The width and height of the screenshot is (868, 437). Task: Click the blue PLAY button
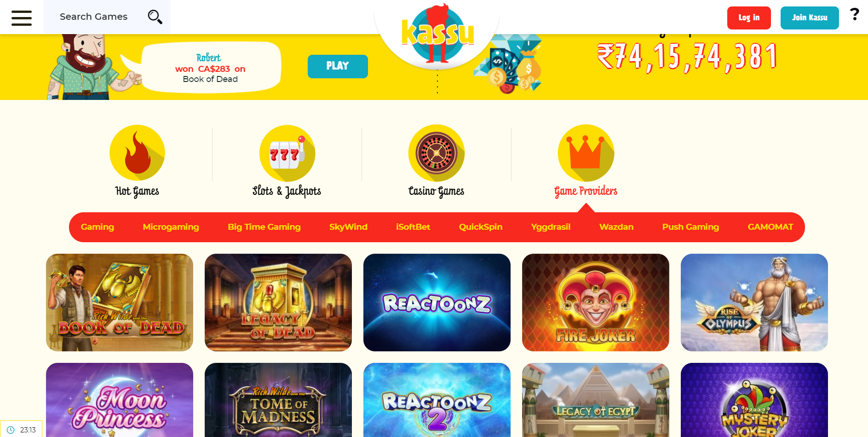pos(338,66)
